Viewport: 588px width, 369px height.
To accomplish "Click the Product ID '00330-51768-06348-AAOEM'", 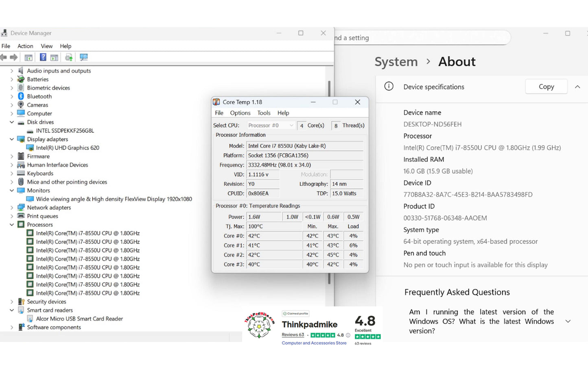I will (x=445, y=218).
